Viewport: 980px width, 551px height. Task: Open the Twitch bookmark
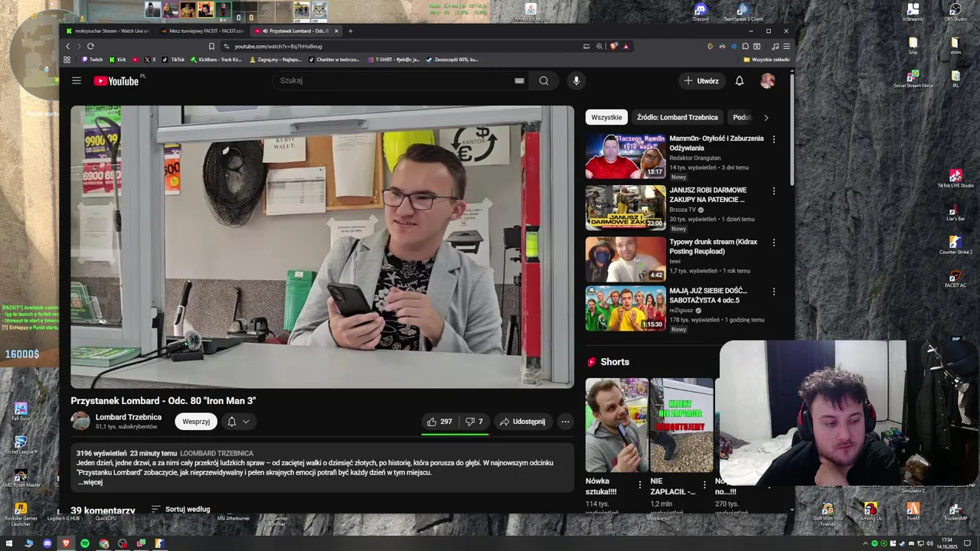pos(93,60)
